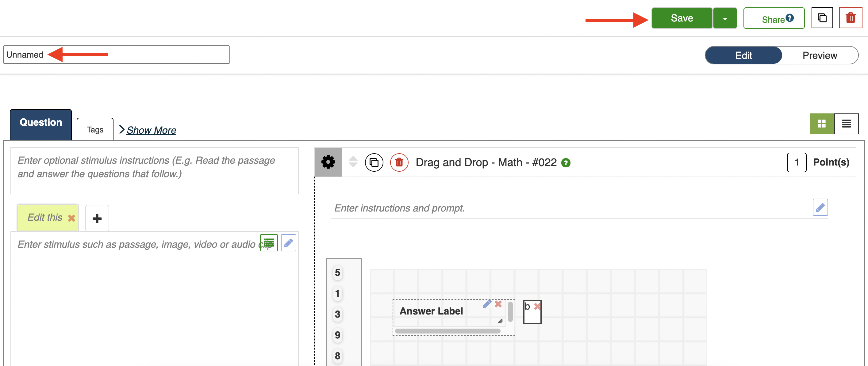Click the green Save button

click(682, 18)
